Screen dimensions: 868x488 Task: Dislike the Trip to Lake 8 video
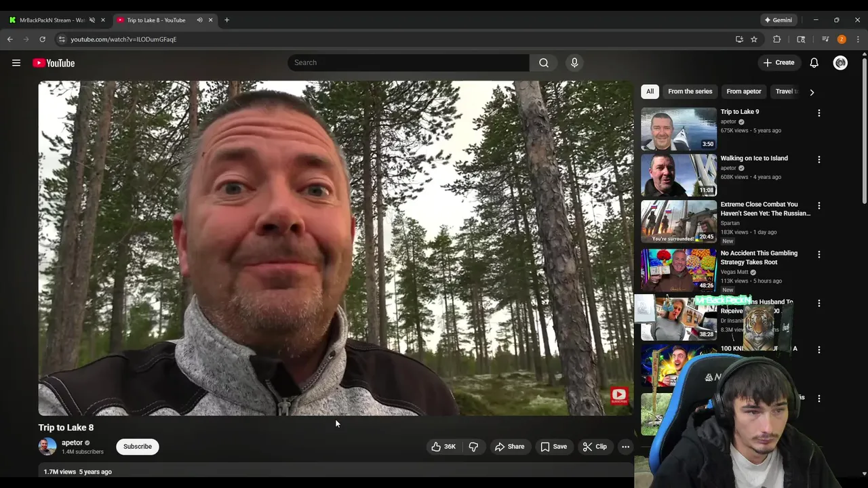point(473,447)
